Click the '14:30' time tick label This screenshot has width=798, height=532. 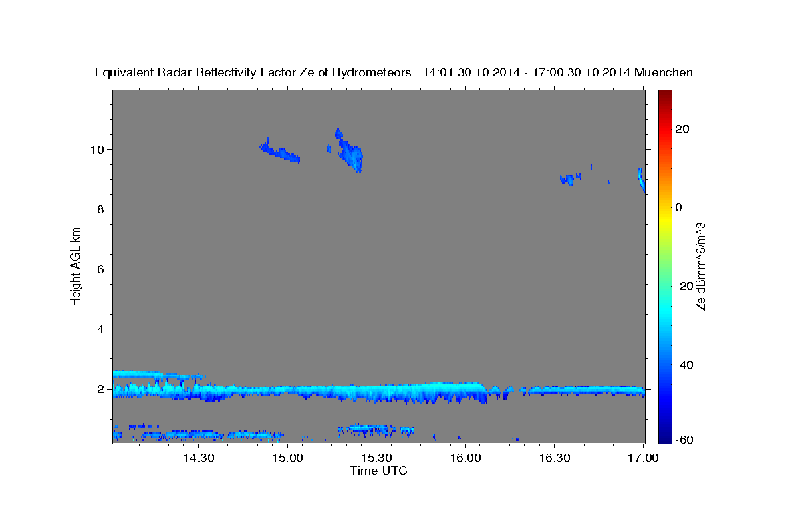coord(198,458)
